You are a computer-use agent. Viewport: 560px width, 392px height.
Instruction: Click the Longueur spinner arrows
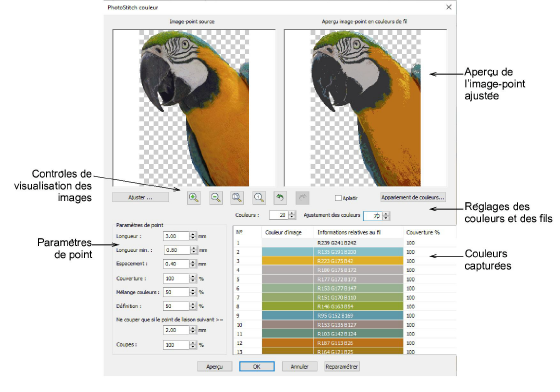point(193,236)
